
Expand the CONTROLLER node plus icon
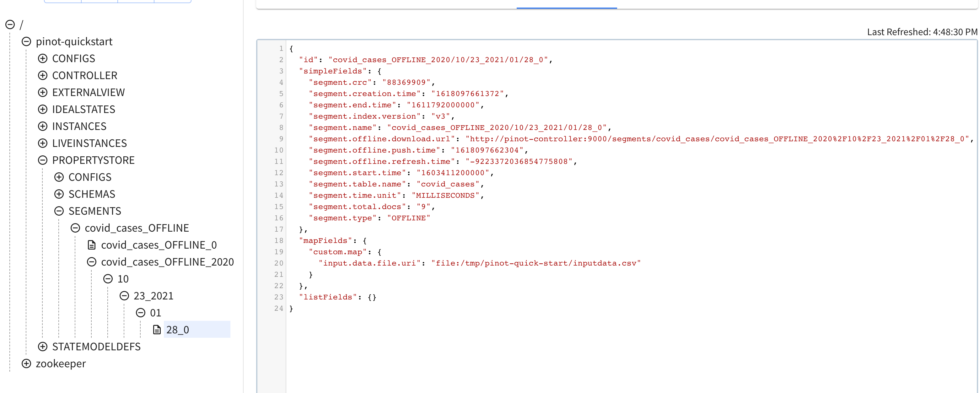[x=43, y=75]
